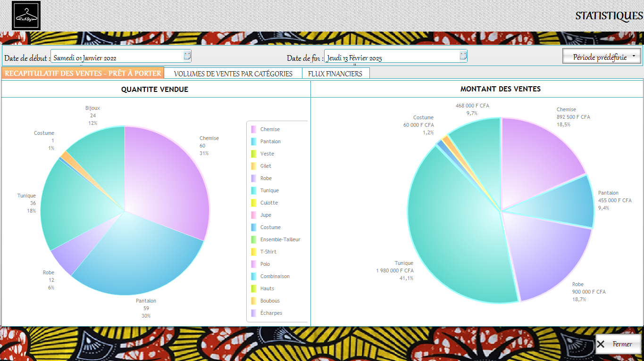Open the Flux Financiers tab

tap(335, 74)
